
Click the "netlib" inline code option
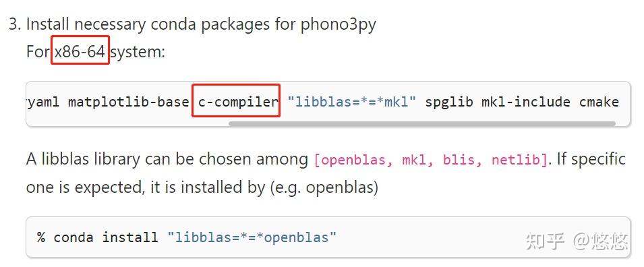click(x=517, y=159)
